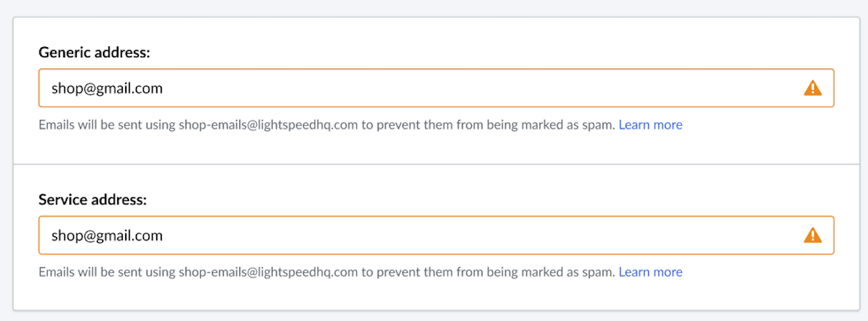Click shop@gmail.com text in Generic address field
This screenshot has height=321, width=868.
(107, 88)
